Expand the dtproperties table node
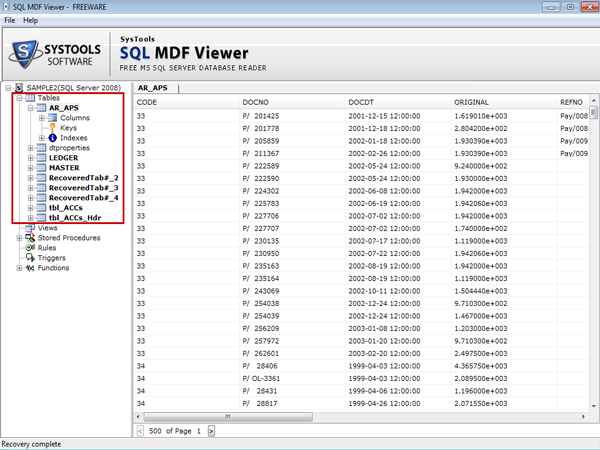 [x=30, y=148]
